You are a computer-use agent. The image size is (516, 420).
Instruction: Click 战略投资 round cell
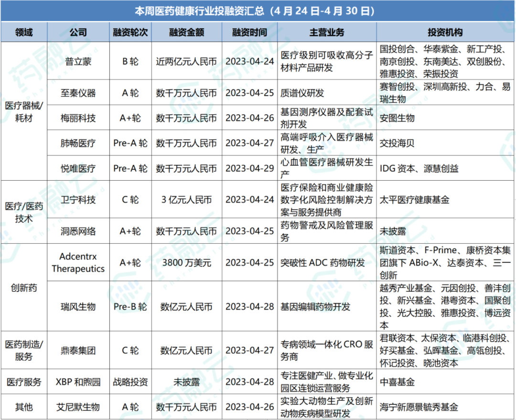(130, 382)
